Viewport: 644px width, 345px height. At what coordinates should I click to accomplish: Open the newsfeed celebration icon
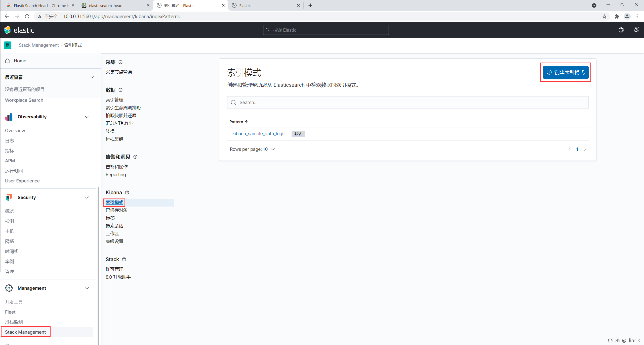[636, 30]
